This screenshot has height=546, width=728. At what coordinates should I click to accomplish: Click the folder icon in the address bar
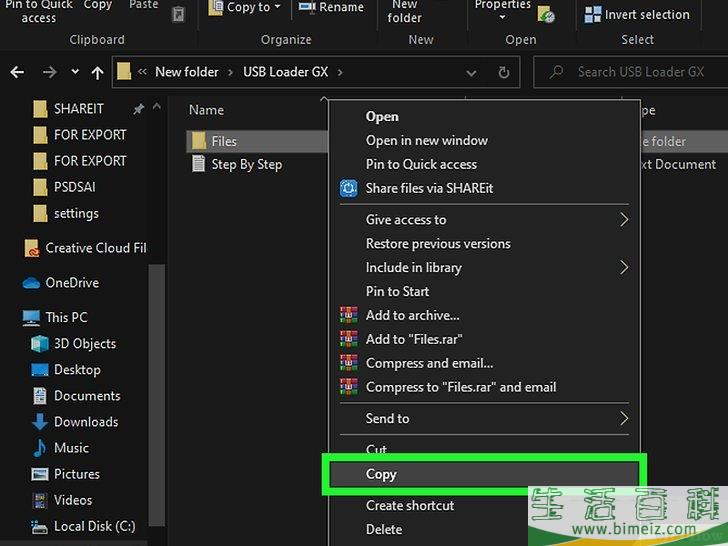click(124, 72)
